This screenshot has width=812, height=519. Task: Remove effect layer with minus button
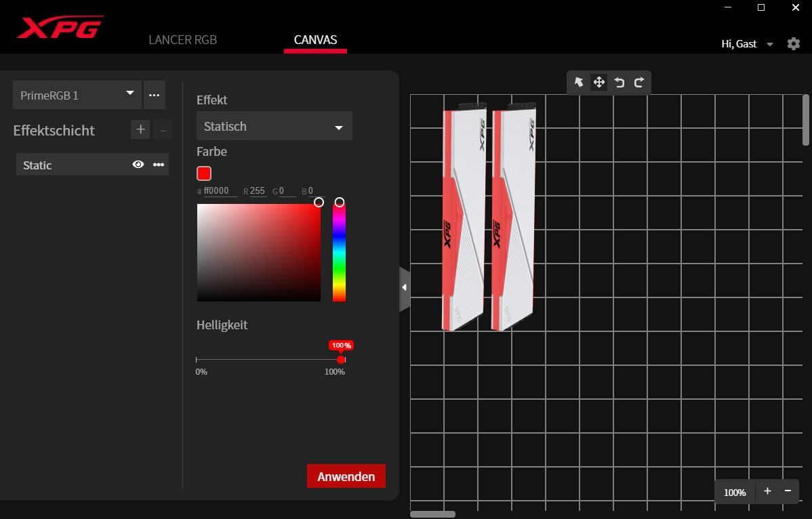163,130
